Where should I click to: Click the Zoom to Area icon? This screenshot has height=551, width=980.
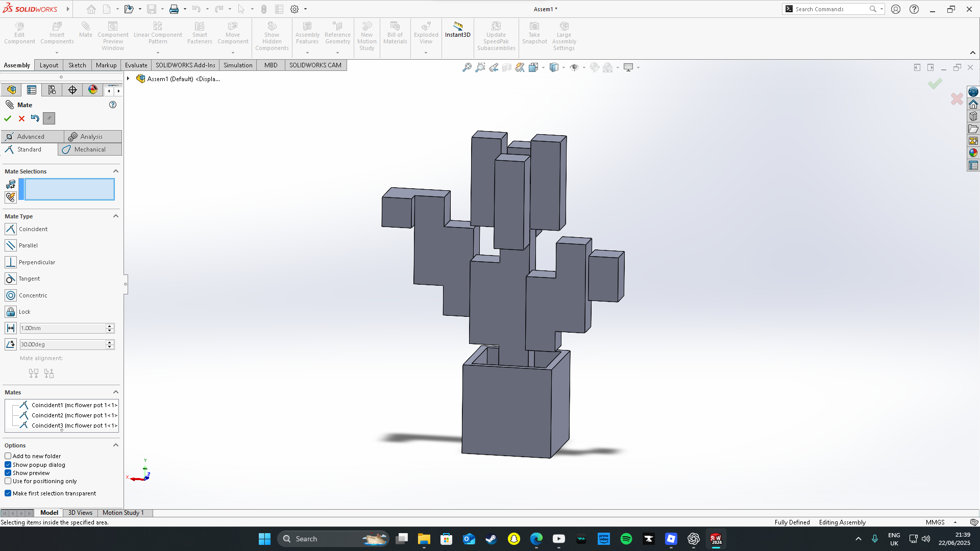pos(480,67)
